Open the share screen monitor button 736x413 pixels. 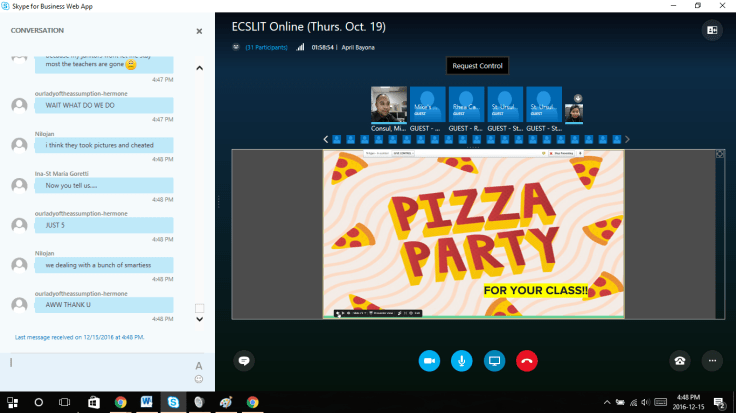[x=494, y=360]
